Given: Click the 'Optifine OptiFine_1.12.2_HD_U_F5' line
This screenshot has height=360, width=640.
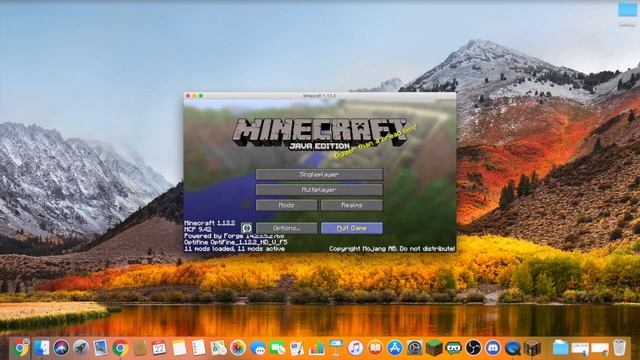Looking at the screenshot, I should (236, 242).
